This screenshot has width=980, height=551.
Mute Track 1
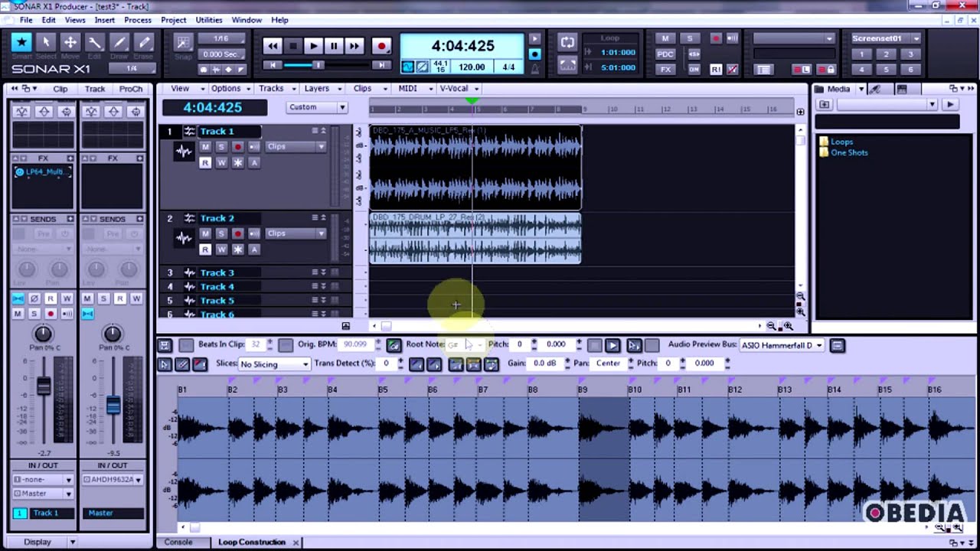click(x=205, y=146)
